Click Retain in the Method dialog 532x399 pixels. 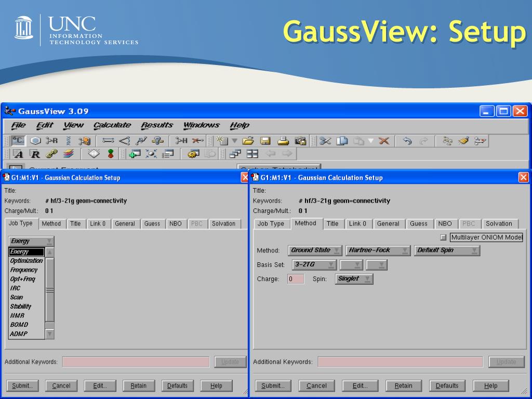click(403, 386)
